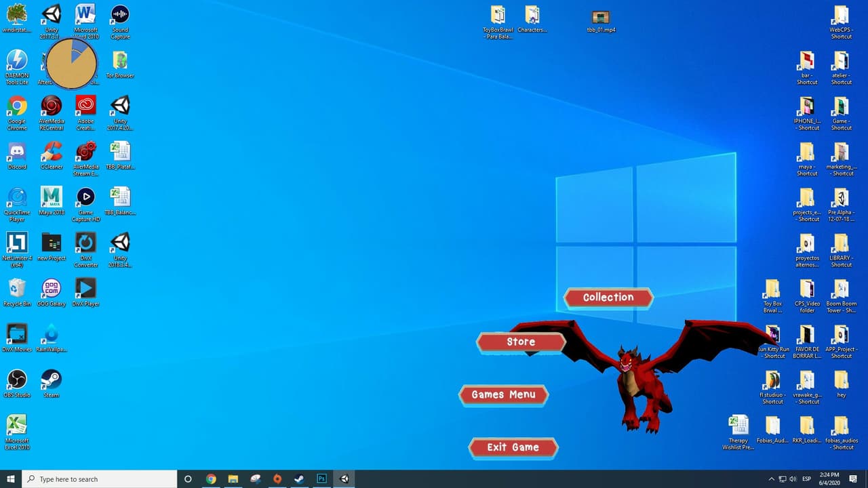Select the Tor Browser desktop icon
The image size is (868, 488).
click(120, 64)
